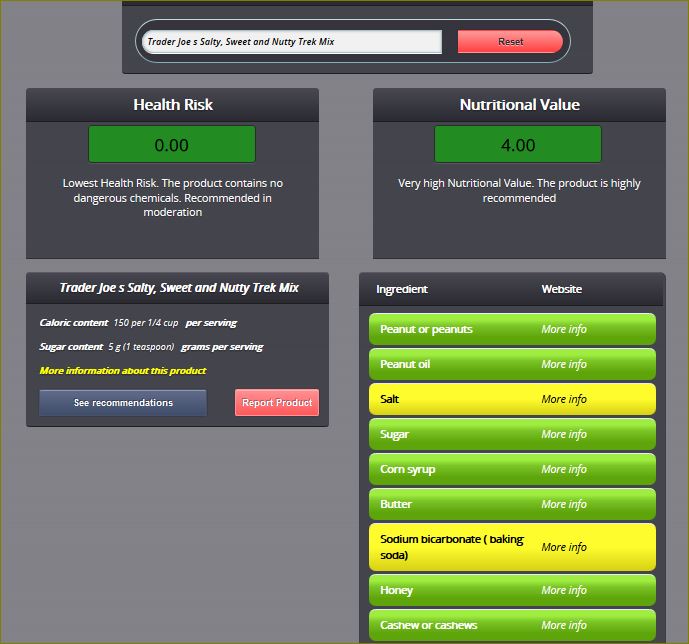This screenshot has width=689, height=644.
Task: Click the Sugar content label
Action: tap(71, 347)
